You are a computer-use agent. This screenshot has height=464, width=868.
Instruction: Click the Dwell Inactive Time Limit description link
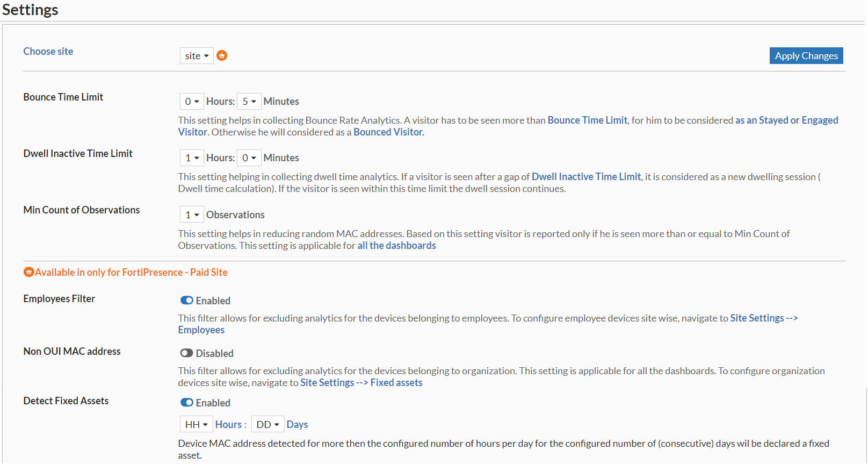point(586,177)
